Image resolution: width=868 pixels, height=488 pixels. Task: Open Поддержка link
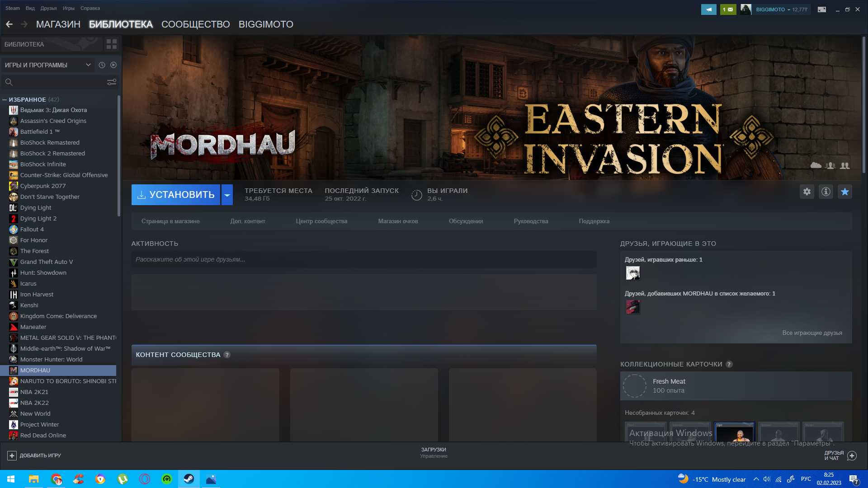[x=594, y=221]
